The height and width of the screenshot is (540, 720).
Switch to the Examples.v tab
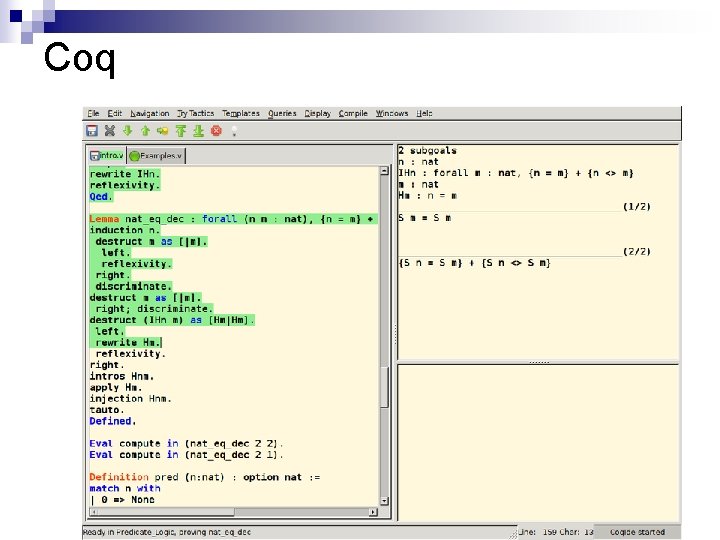pyautogui.click(x=156, y=156)
